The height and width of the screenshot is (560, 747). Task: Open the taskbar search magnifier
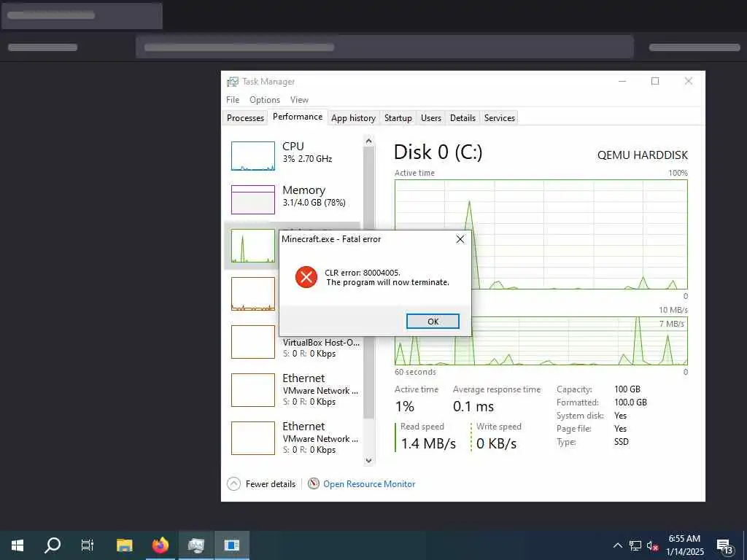pos(53,545)
